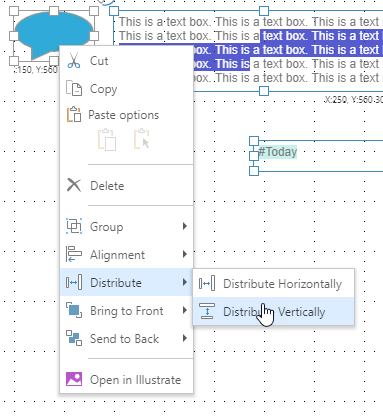Expand the Alignment submenu arrow
The width and height of the screenshot is (383, 416).
click(185, 254)
